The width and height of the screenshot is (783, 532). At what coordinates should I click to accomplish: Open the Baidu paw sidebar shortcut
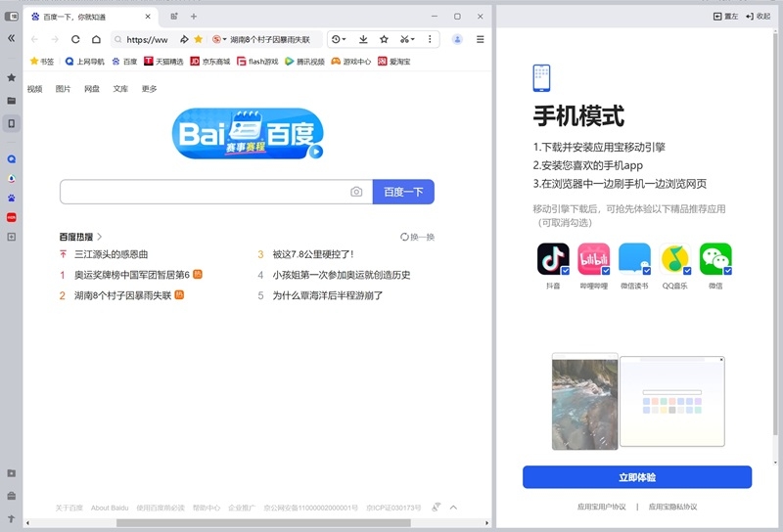pyautogui.click(x=12, y=199)
